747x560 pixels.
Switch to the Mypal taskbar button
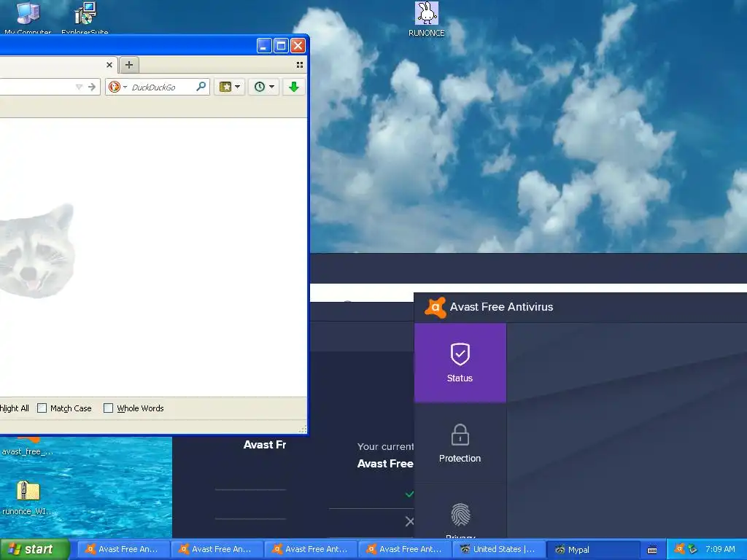[593, 550]
